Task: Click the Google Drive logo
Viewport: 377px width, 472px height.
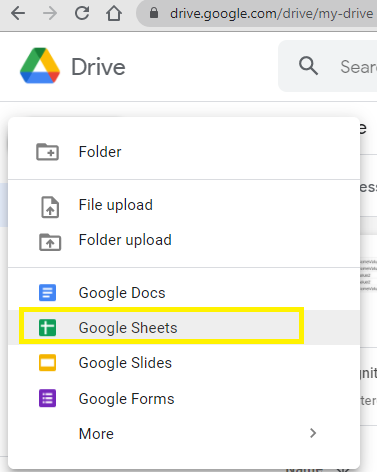Action: (x=40, y=66)
